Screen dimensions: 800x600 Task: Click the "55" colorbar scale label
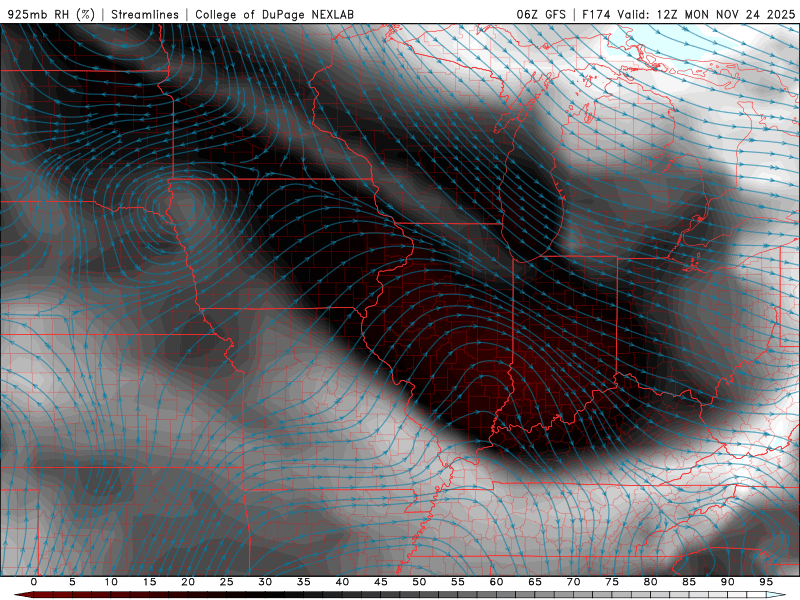click(458, 582)
